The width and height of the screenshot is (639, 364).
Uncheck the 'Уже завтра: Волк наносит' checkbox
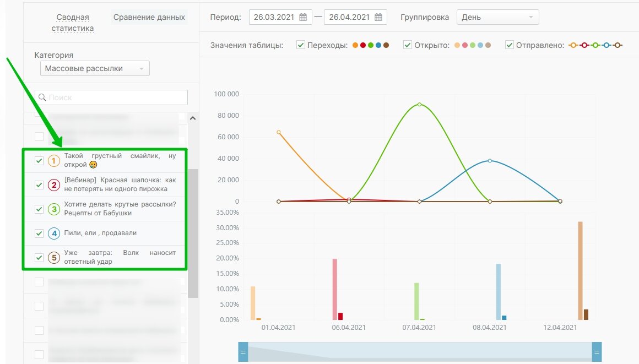click(39, 258)
